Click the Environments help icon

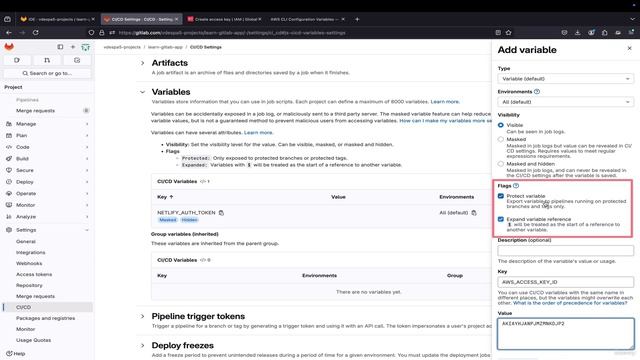(537, 92)
